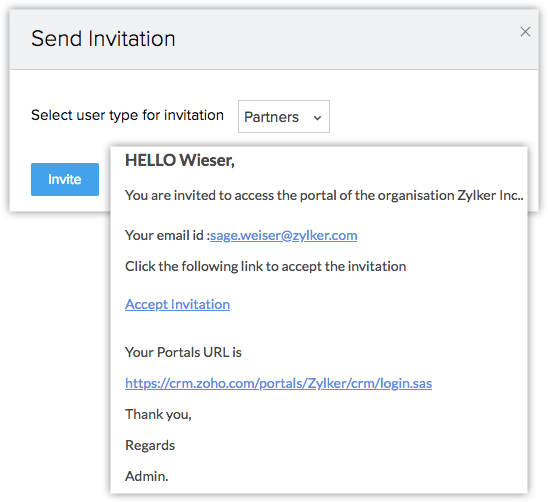Click the 'Zylker Inc..' organisation name in message

490,195
